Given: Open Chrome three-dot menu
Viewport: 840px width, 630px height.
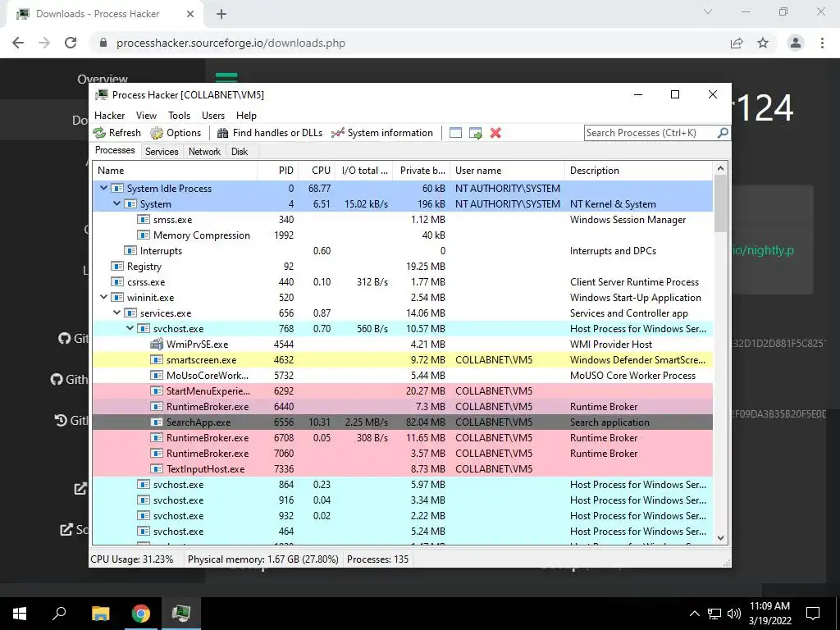Looking at the screenshot, I should (822, 43).
